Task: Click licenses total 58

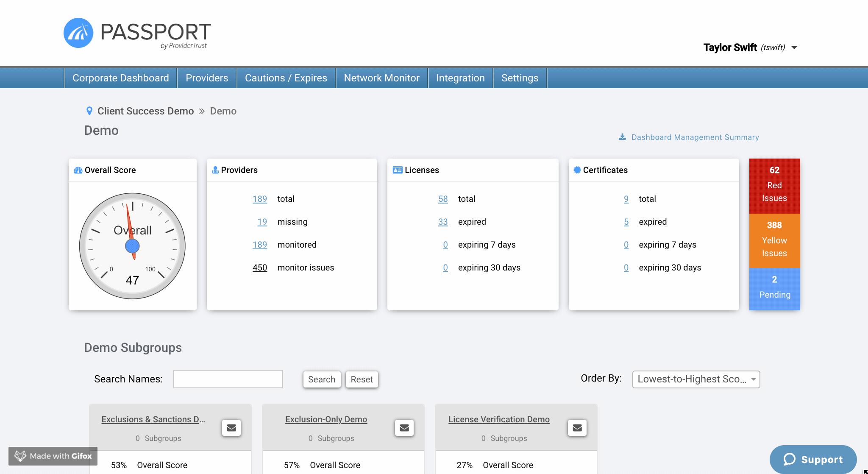Action: click(443, 199)
